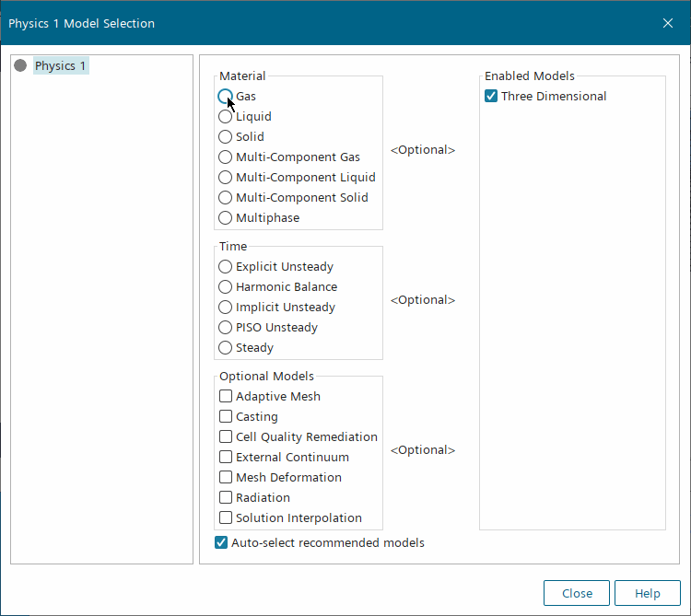This screenshot has width=691, height=616.
Task: Choose the Liquid material radio button
Action: 226,117
